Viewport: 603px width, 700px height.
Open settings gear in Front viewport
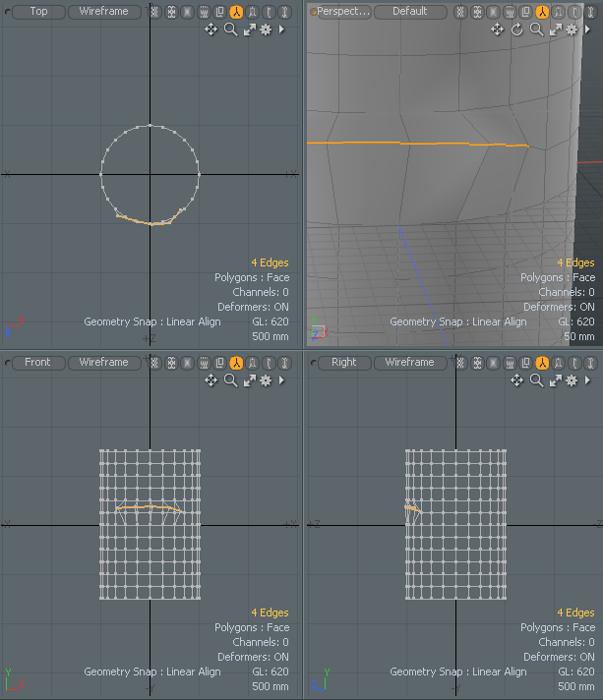tap(265, 380)
